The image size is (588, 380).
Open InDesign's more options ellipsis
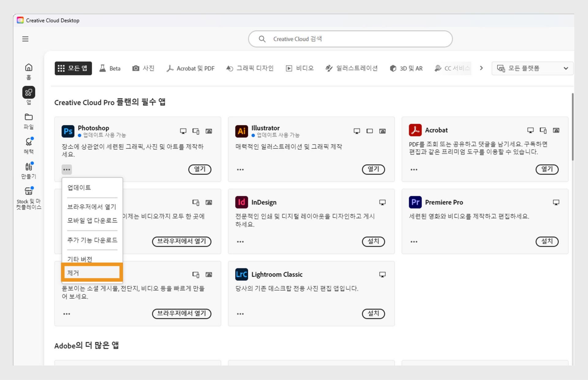(x=240, y=242)
